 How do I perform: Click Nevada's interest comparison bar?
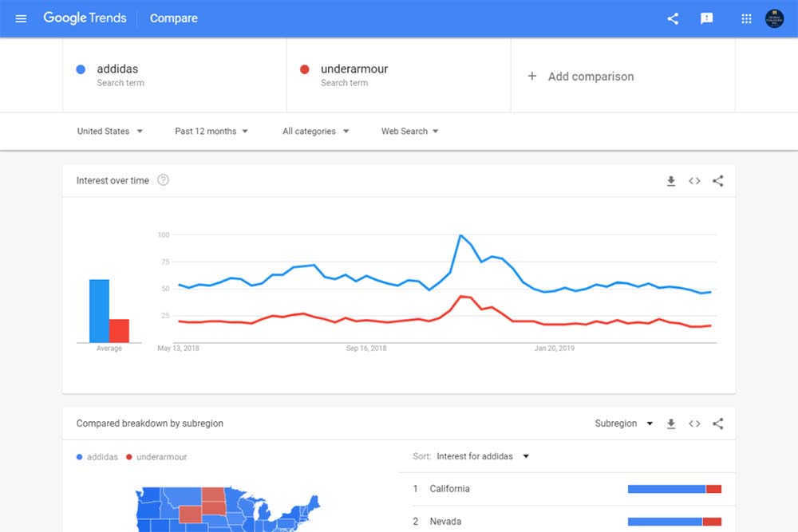point(674,522)
